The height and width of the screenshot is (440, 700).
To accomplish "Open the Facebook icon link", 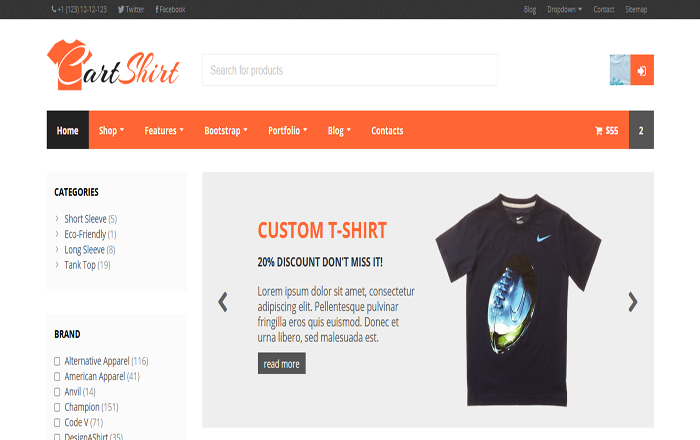I will tap(157, 9).
